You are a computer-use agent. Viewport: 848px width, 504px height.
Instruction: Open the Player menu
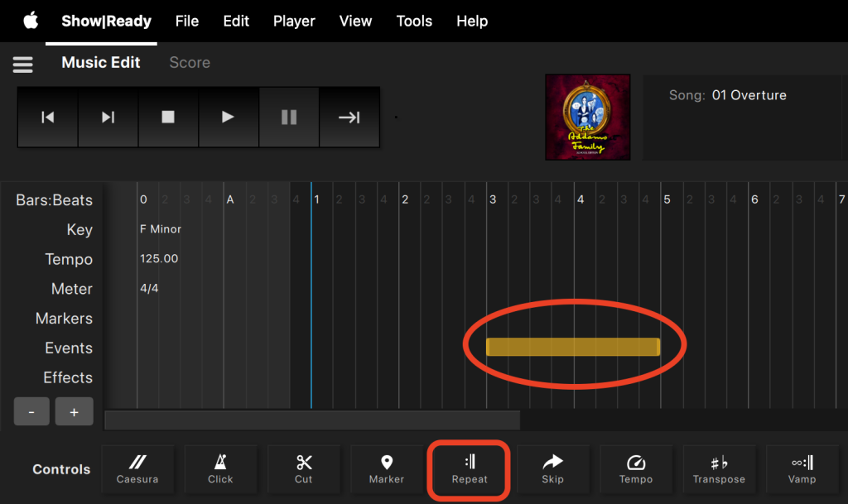click(294, 21)
